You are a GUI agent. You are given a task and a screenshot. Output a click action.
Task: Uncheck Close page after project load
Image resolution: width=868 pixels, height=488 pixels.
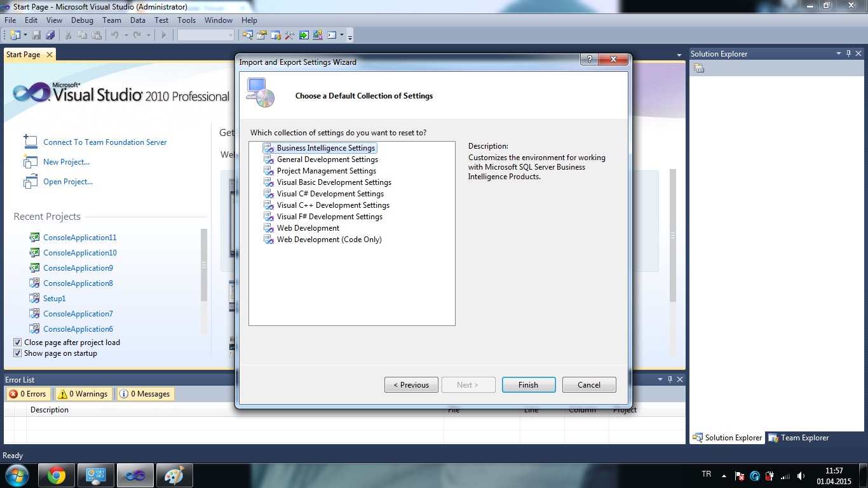pyautogui.click(x=18, y=342)
